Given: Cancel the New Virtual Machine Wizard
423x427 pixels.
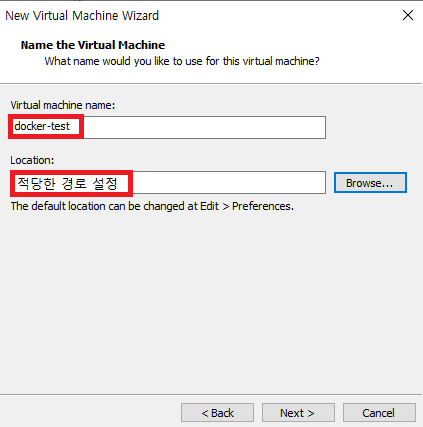Looking at the screenshot, I should 379,413.
